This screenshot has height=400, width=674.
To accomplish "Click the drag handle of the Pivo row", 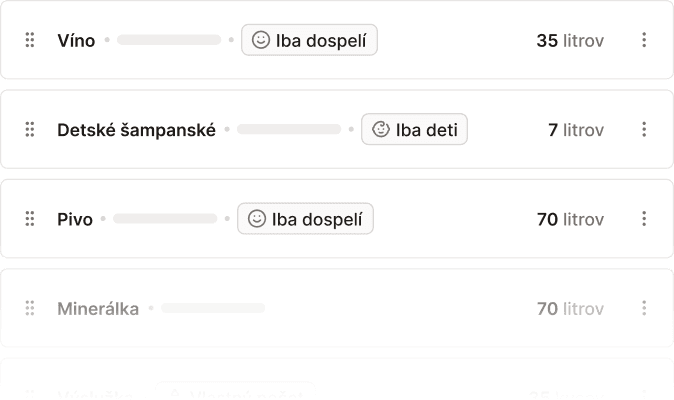I will click(30, 219).
